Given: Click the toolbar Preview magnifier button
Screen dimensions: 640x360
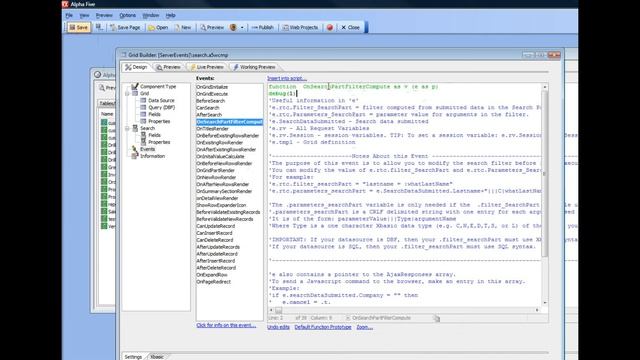Looking at the screenshot, I should 212,27.
